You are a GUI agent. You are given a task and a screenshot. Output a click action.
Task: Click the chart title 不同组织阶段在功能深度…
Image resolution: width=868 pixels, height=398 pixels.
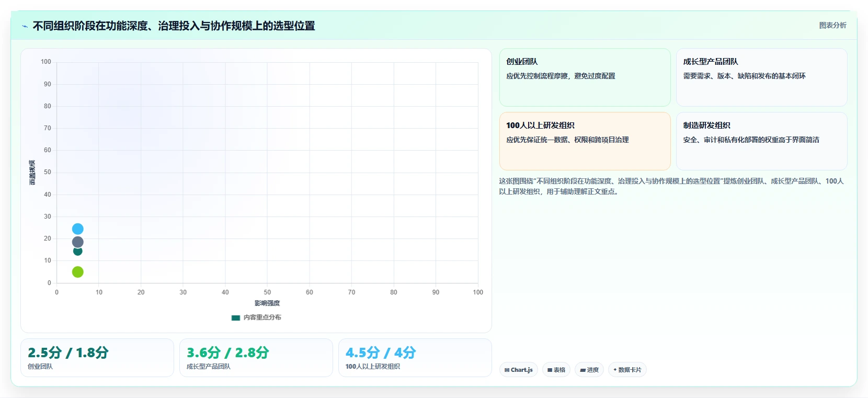[174, 26]
